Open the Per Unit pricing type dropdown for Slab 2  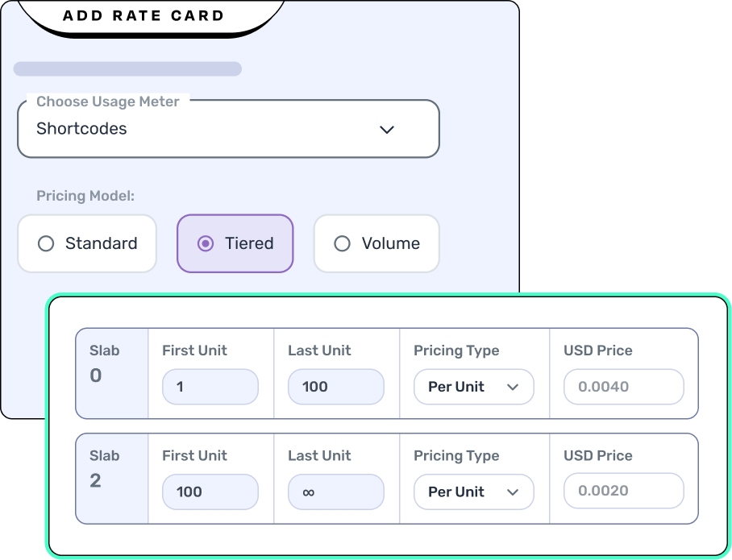pos(474,492)
